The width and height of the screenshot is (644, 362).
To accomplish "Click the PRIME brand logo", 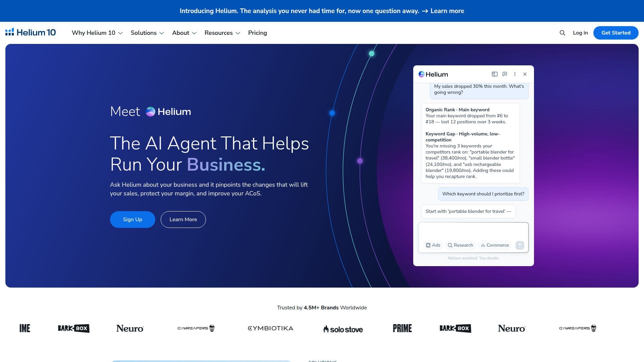I will pyautogui.click(x=402, y=328).
